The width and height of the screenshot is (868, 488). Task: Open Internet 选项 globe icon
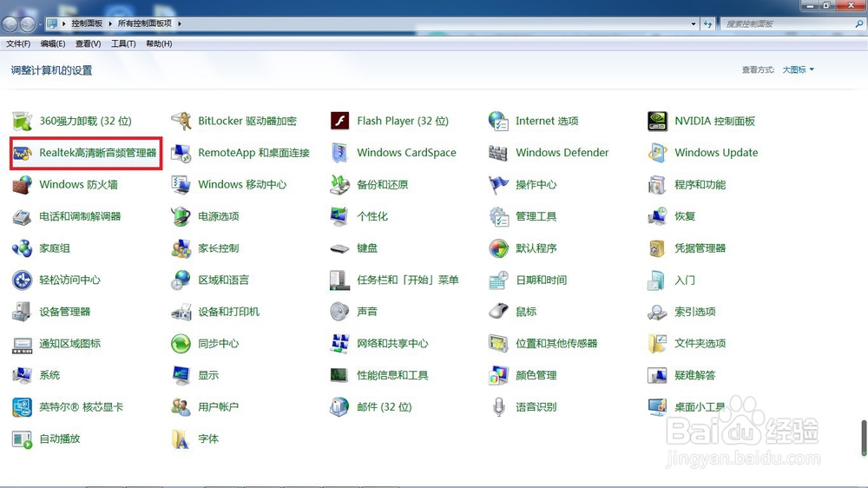point(498,121)
